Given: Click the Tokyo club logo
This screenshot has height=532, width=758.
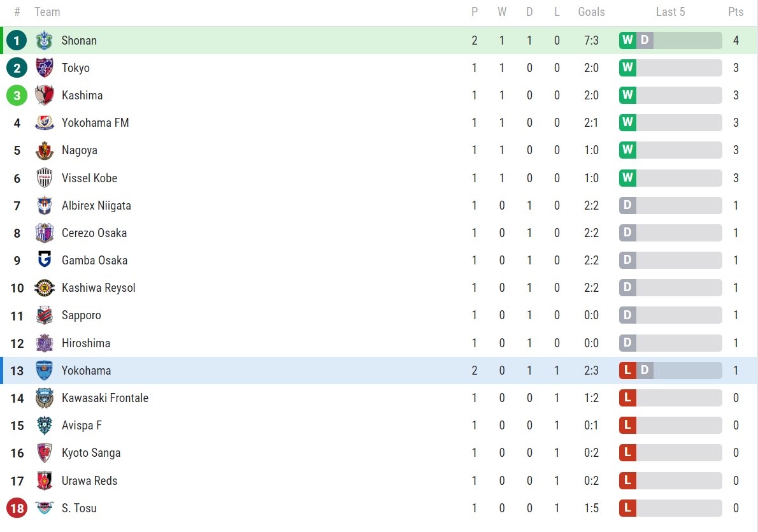Looking at the screenshot, I should coord(45,68).
